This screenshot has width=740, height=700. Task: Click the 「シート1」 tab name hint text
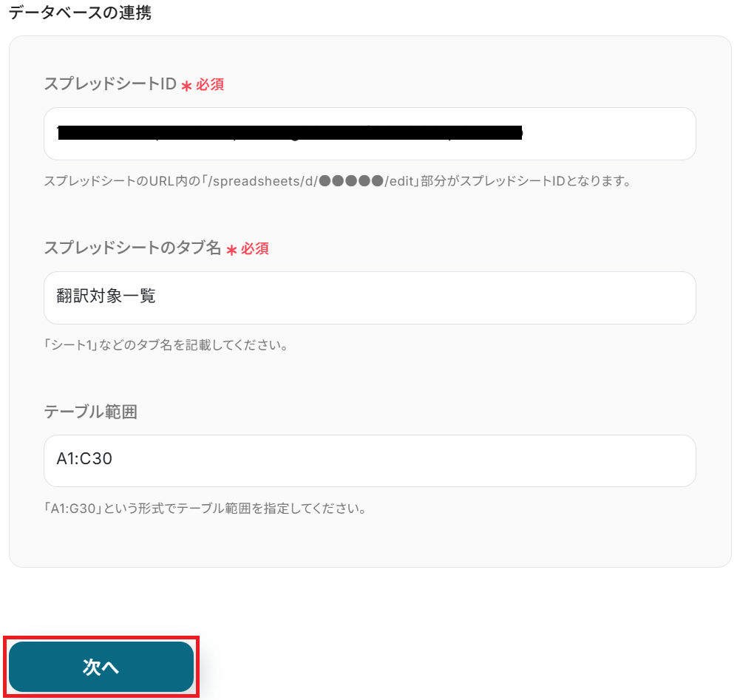pyautogui.click(x=71, y=345)
